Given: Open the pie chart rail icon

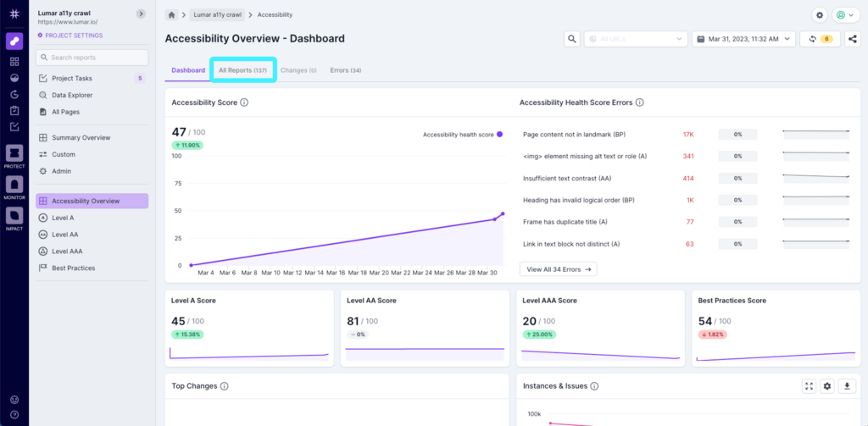Looking at the screenshot, I should [x=14, y=78].
